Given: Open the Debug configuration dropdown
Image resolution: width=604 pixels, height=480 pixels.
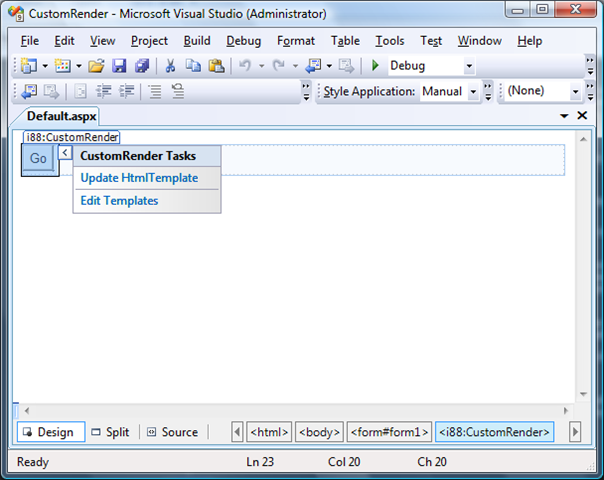Looking at the screenshot, I should tap(469, 66).
